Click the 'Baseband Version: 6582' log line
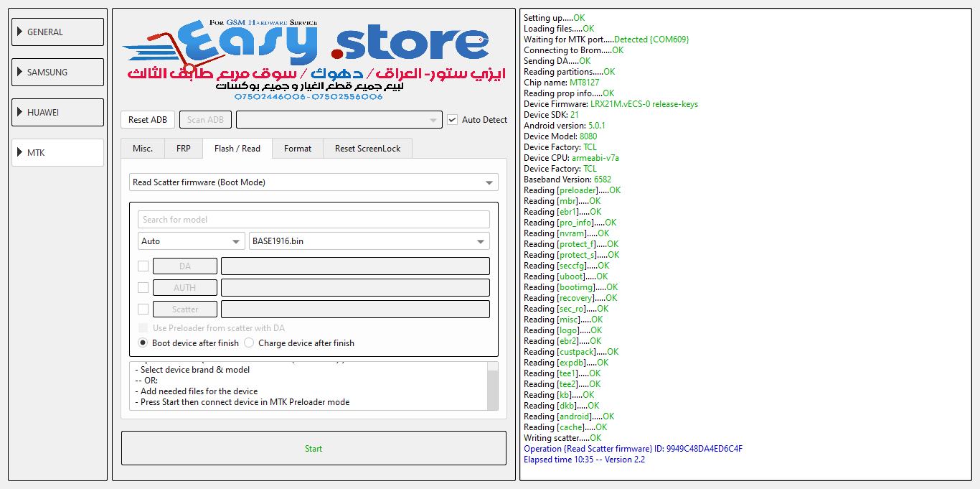980x489 pixels. tap(567, 180)
